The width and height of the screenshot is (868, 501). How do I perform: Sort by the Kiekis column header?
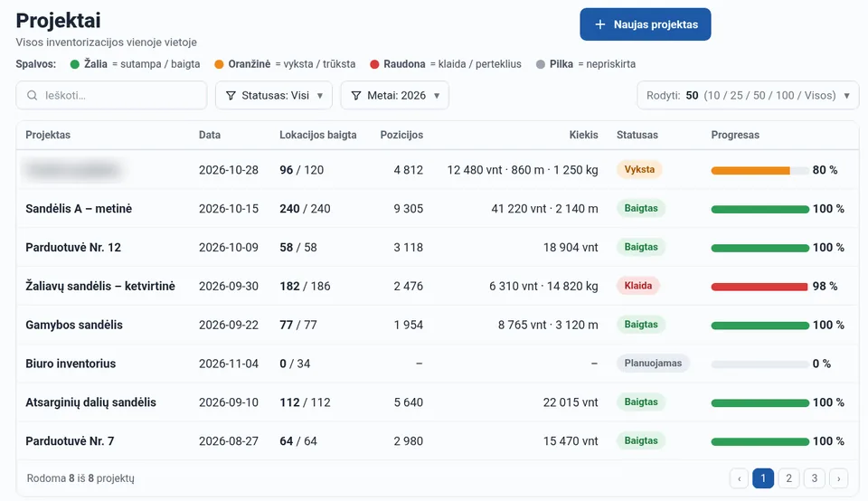pos(583,135)
